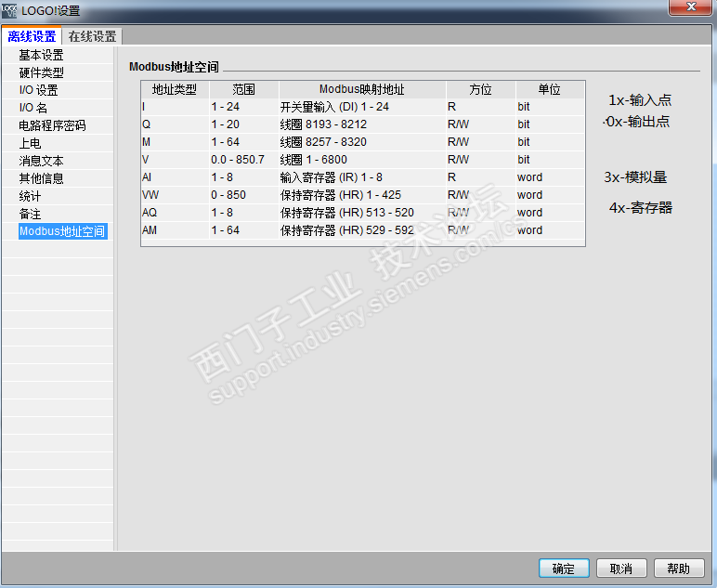
Task: Open the 统计 section
Action: pyautogui.click(x=30, y=196)
